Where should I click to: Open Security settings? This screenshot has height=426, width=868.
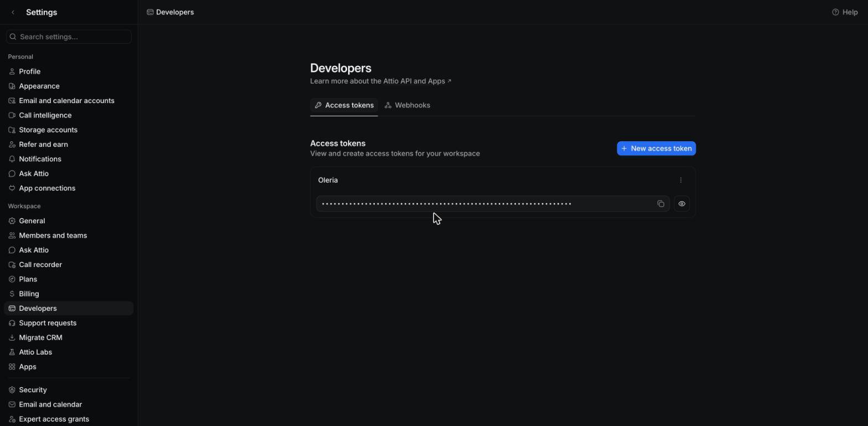pos(69,390)
